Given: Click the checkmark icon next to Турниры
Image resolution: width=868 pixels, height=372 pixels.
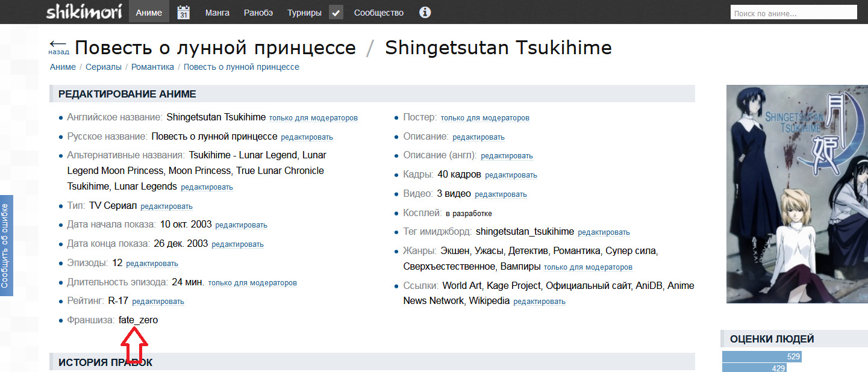Looking at the screenshot, I should [x=336, y=13].
